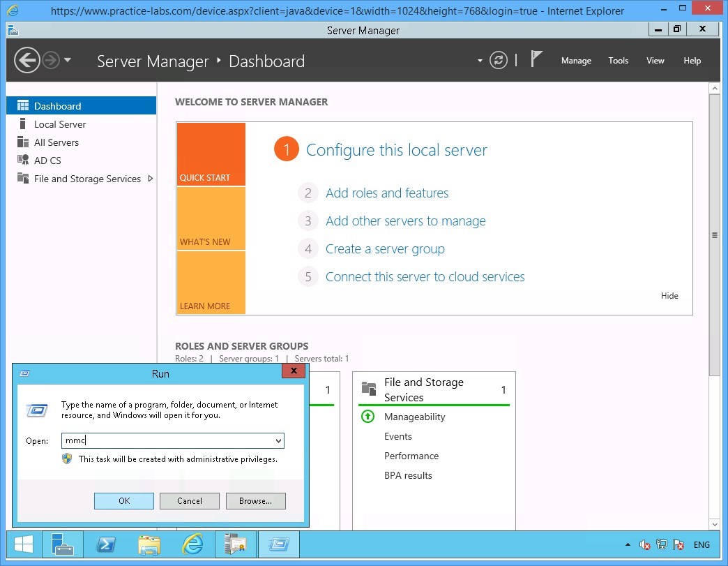The width and height of the screenshot is (728, 566).
Task: Click OK to launch mmc
Action: pyautogui.click(x=123, y=500)
